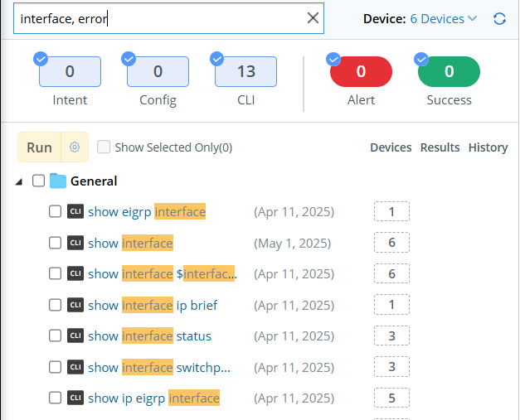The image size is (520, 420).
Task: Click the Devices column header
Action: [x=391, y=147]
